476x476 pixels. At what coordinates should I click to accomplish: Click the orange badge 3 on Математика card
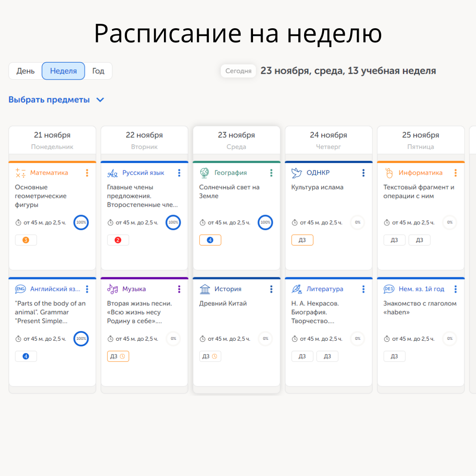click(x=26, y=240)
